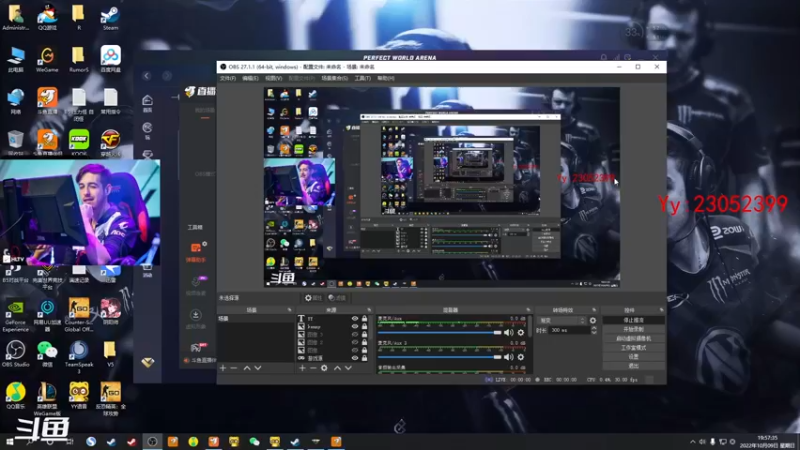Select GeForce Experience desktop shortcut

15,316
